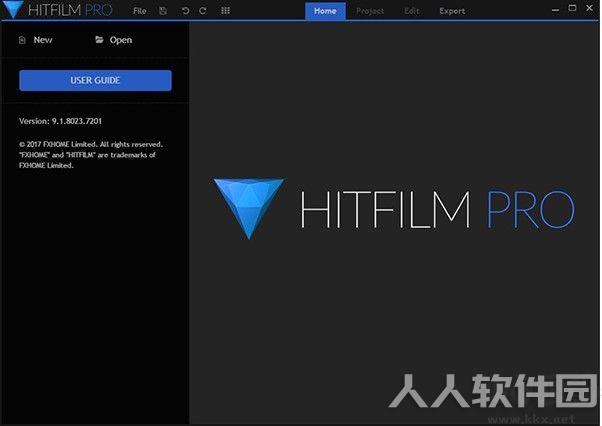Click the large HITFILM PRO splash logo

pos(394,209)
